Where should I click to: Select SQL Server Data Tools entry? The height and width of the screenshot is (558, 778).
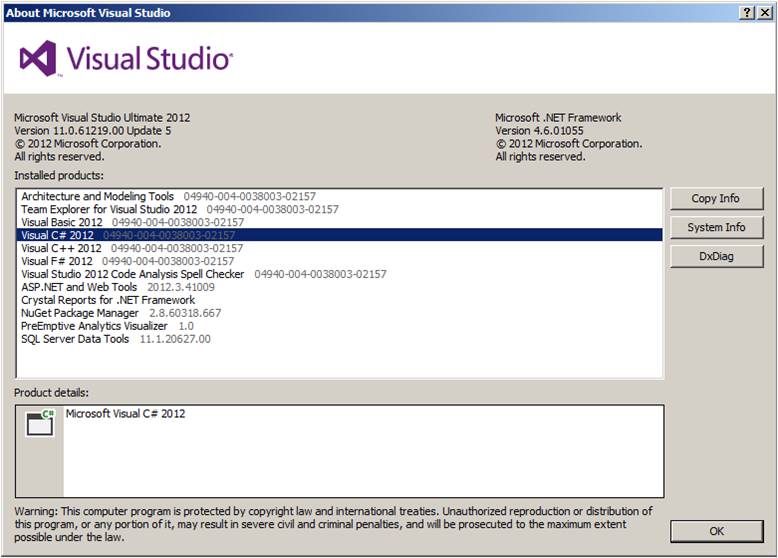339,339
